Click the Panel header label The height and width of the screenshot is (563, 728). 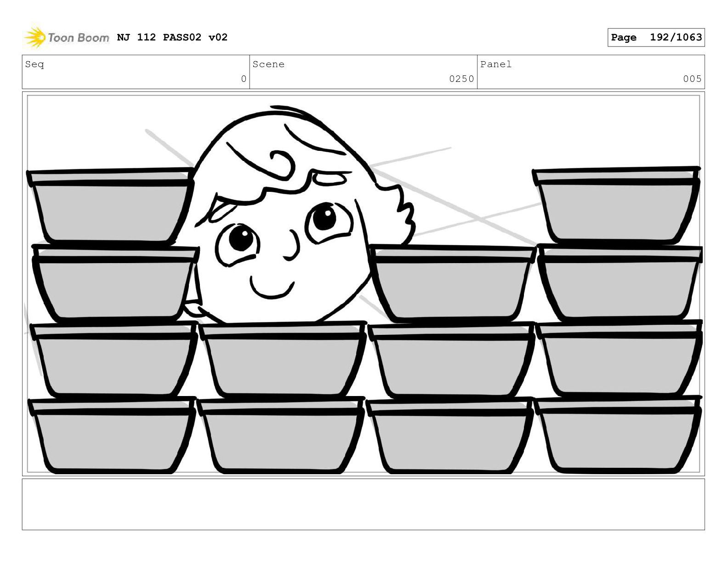(x=496, y=64)
